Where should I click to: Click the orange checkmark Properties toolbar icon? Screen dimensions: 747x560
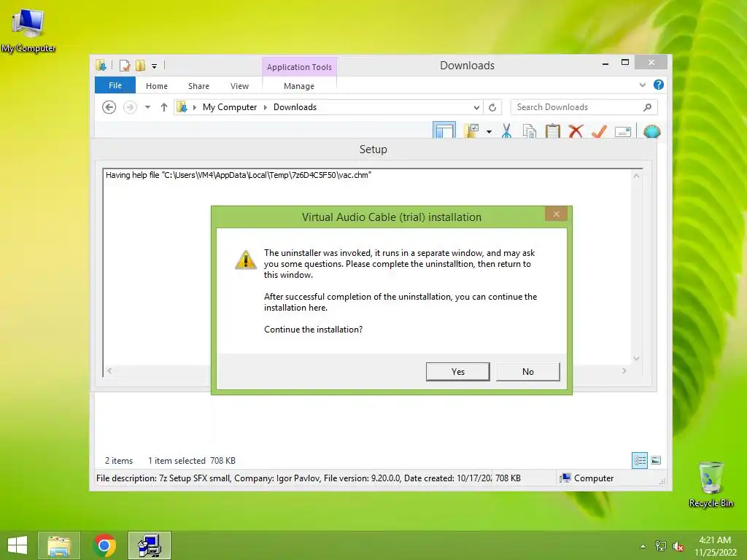599,131
